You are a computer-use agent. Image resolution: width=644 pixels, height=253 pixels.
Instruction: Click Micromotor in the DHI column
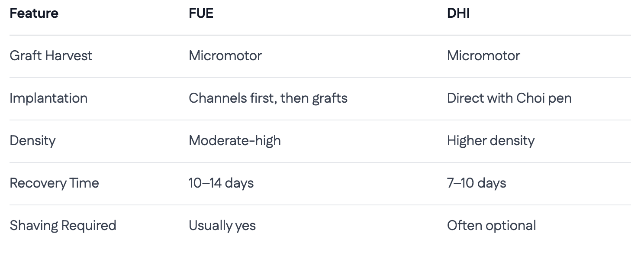coord(483,55)
